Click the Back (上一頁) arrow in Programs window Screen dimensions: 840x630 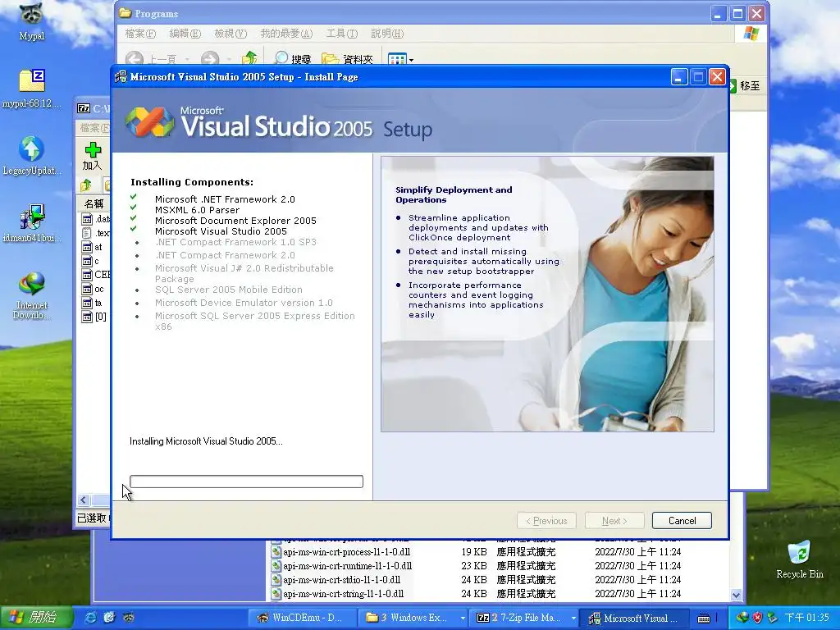coord(135,59)
